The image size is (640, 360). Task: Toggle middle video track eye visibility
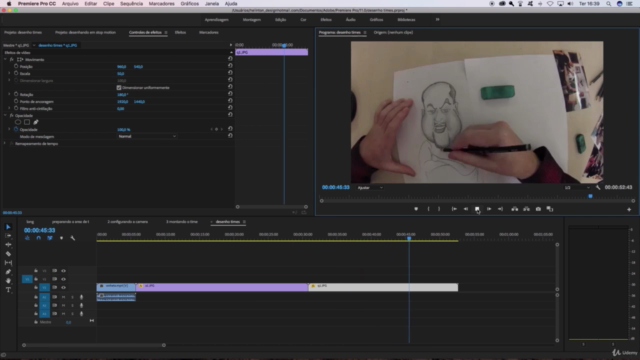pos(63,279)
